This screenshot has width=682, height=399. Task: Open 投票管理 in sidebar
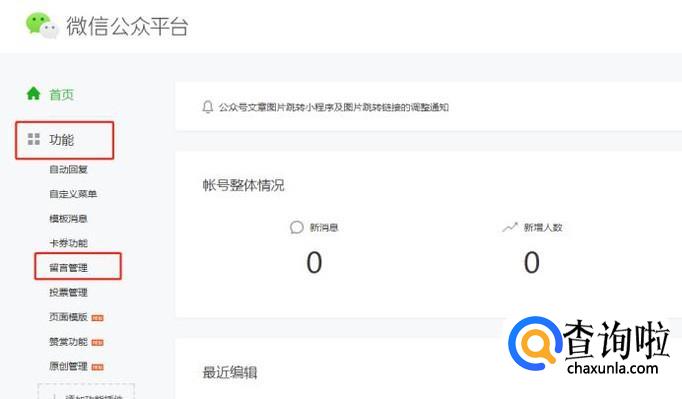68,292
